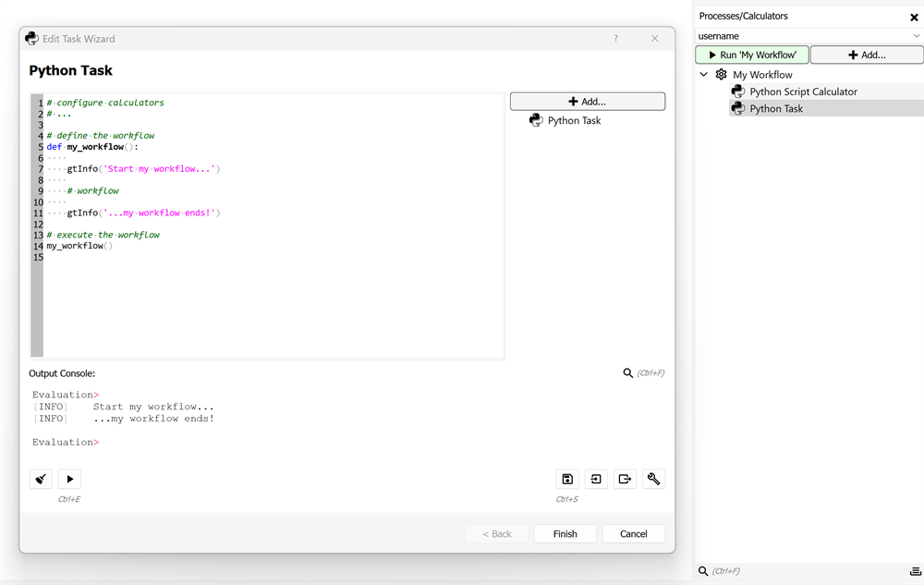Click the disabled Back button

pyautogui.click(x=497, y=534)
